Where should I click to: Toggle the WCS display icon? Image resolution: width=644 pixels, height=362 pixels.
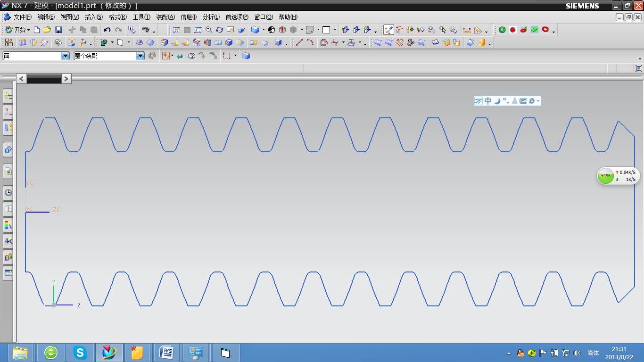tap(388, 30)
